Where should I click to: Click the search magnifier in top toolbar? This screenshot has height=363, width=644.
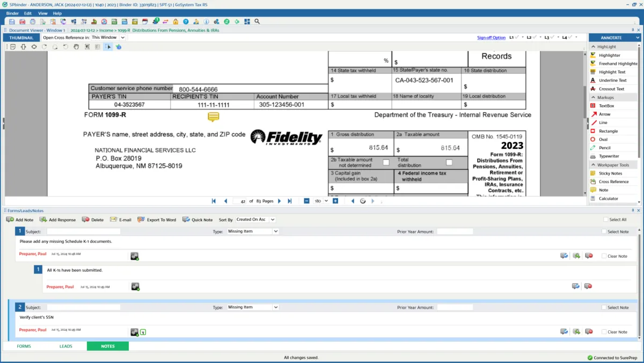[257, 21]
